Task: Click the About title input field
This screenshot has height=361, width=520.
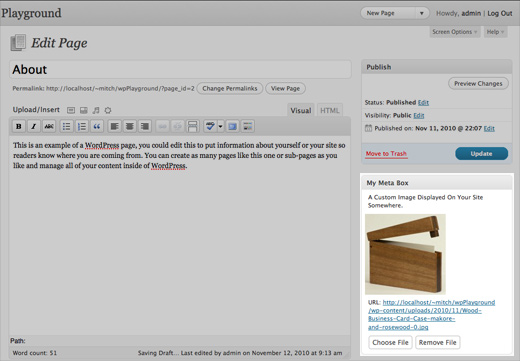Action: click(x=180, y=69)
